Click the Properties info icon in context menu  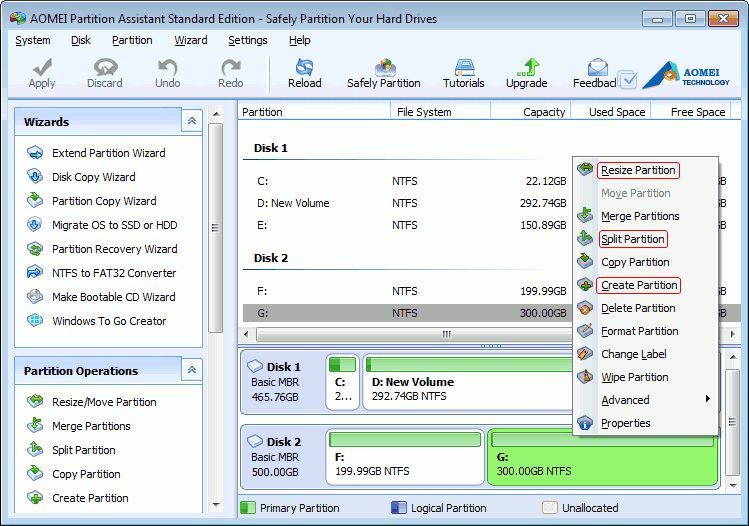[585, 423]
